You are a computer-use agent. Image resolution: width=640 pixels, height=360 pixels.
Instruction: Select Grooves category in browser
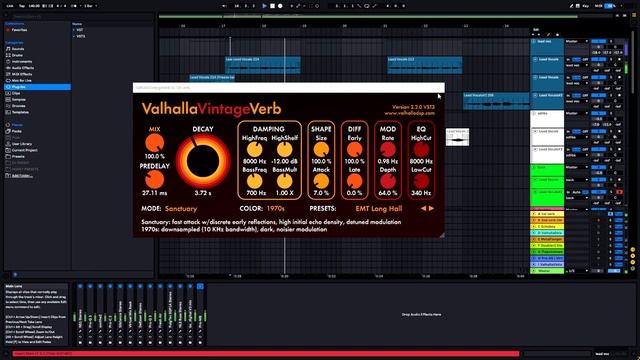click(x=18, y=106)
